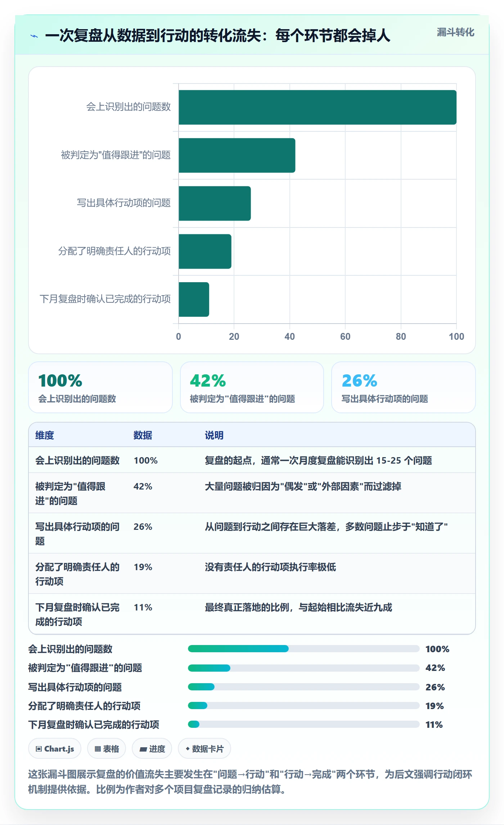Click the 数据 column header

[x=143, y=435]
